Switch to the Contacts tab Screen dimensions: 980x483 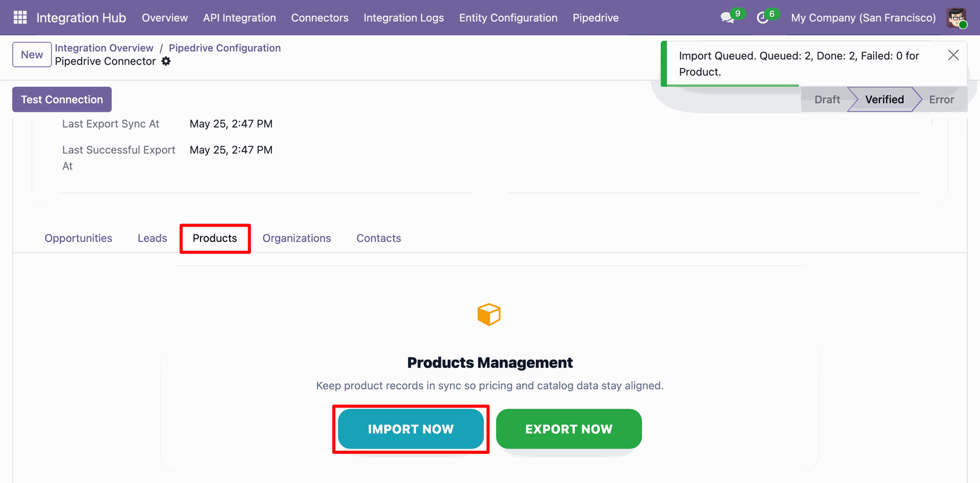coord(379,238)
